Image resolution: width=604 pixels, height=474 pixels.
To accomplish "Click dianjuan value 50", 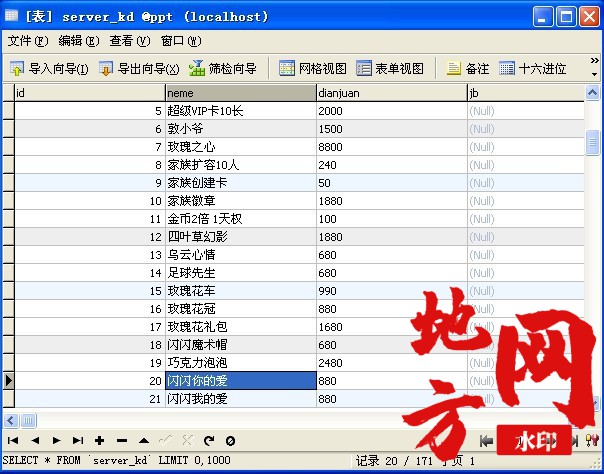I will 392,183.
